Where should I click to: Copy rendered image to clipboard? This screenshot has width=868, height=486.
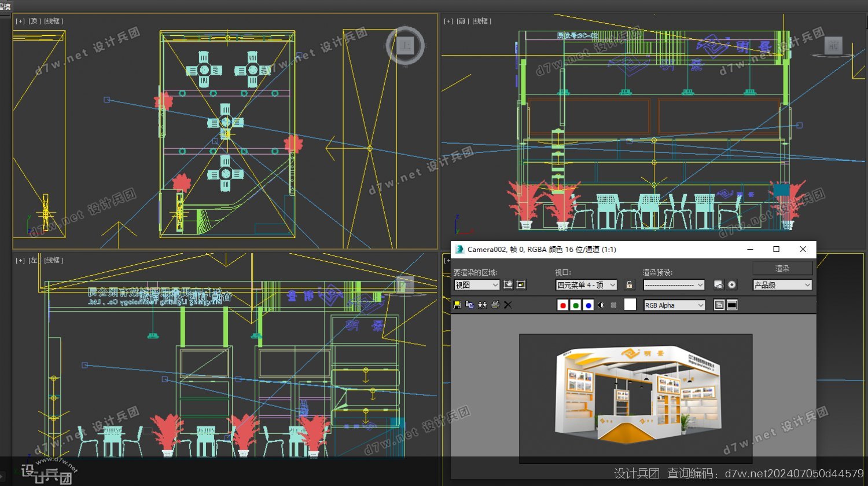click(x=469, y=305)
